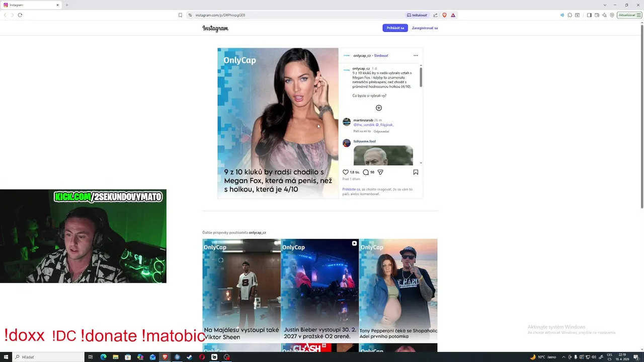This screenshot has height=362, width=644.
Task: Open the notification center
Action: [636, 357]
